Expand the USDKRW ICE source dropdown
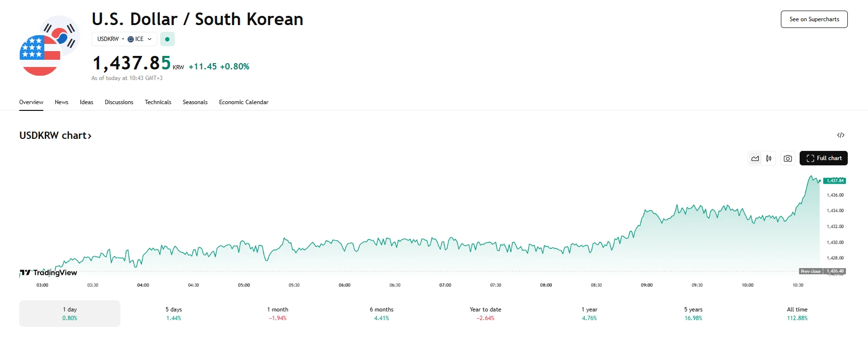The height and width of the screenshot is (337, 868). click(x=124, y=39)
